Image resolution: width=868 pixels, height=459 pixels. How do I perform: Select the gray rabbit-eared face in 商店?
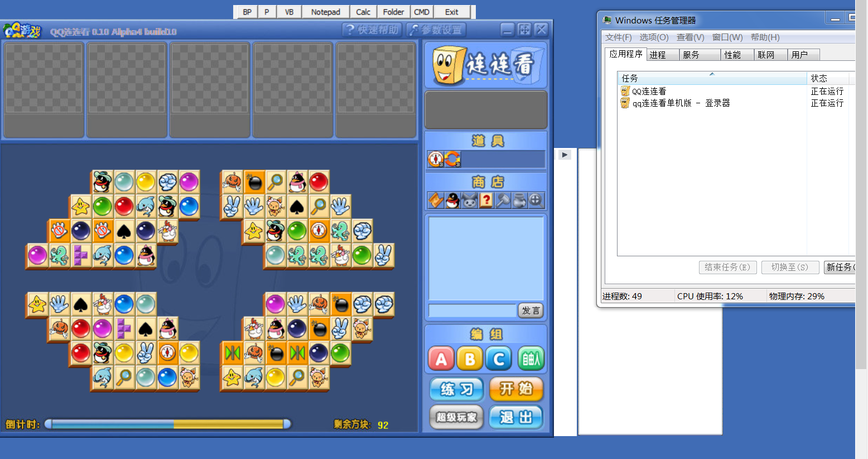(469, 200)
